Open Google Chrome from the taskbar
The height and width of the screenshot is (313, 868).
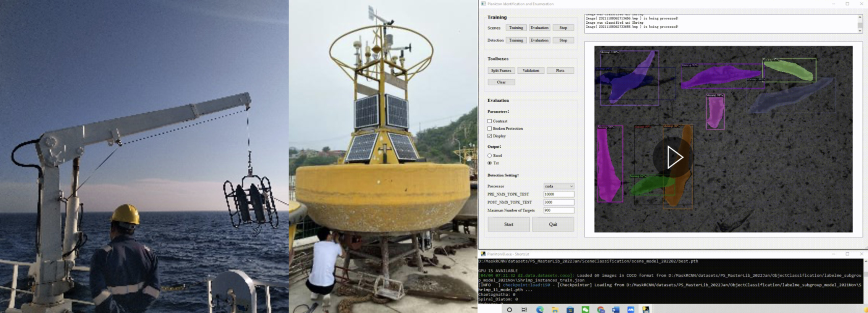(601, 310)
